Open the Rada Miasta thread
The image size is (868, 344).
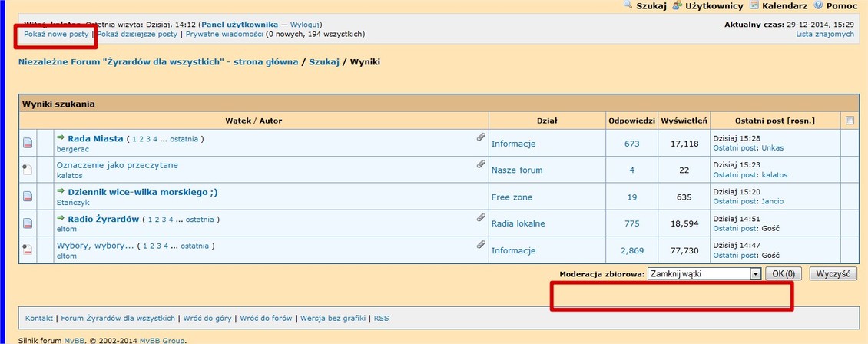click(x=95, y=139)
